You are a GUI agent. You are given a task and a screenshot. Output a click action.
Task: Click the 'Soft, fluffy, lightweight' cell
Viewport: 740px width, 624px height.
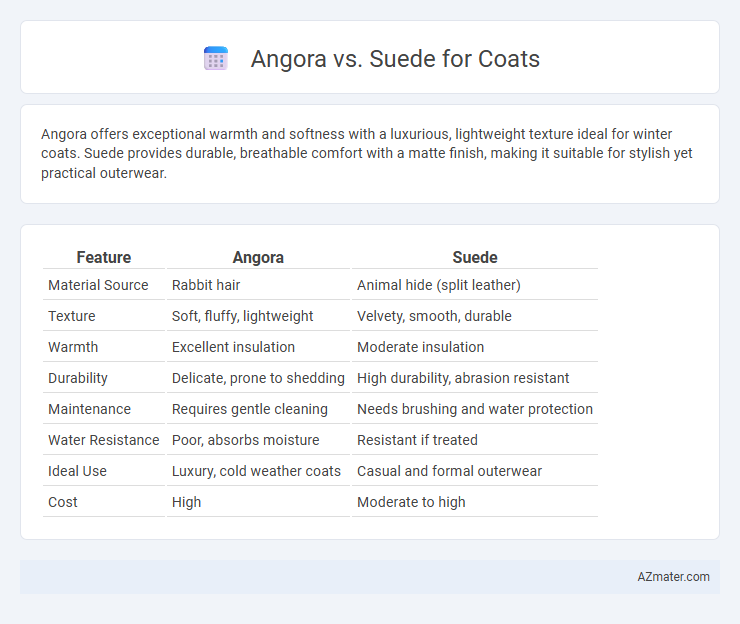(243, 316)
